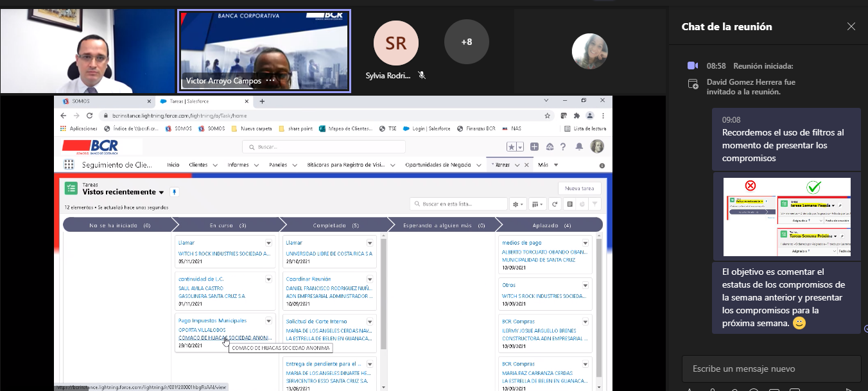
Task: Open 'GASOLINERA SANTA CRUZ S A' link
Action: (x=211, y=296)
